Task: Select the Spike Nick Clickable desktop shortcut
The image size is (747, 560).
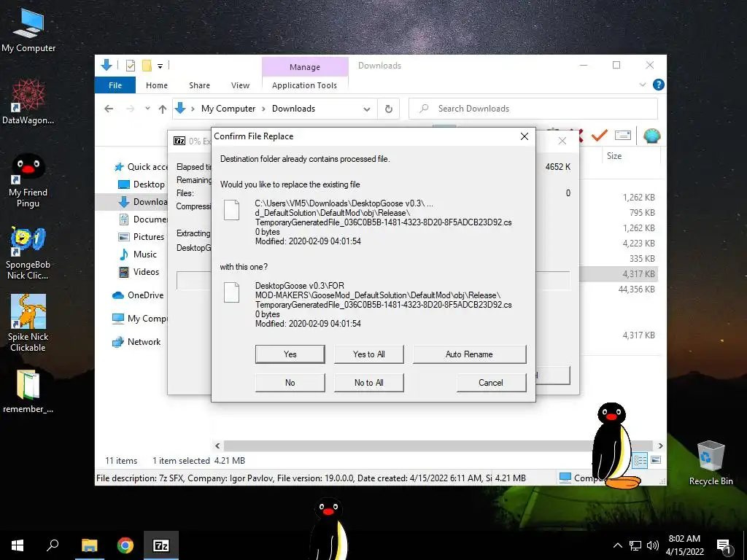Action: click(x=28, y=323)
